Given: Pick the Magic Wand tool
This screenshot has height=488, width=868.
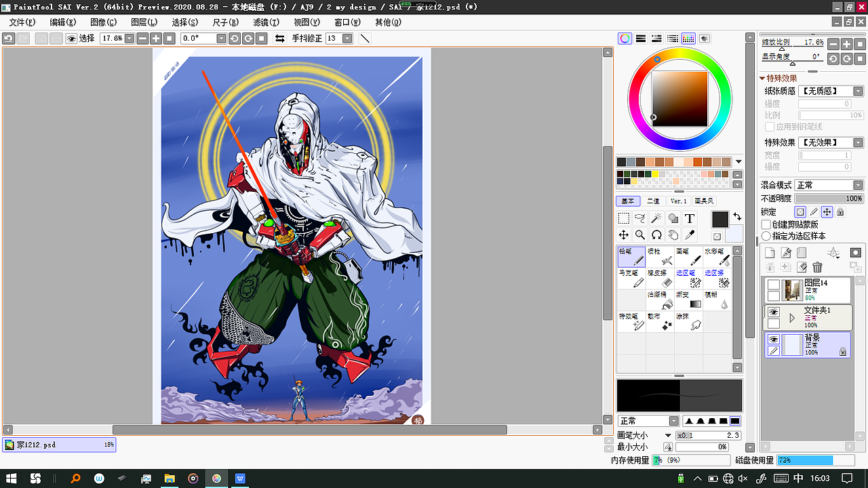Looking at the screenshot, I should click(656, 218).
